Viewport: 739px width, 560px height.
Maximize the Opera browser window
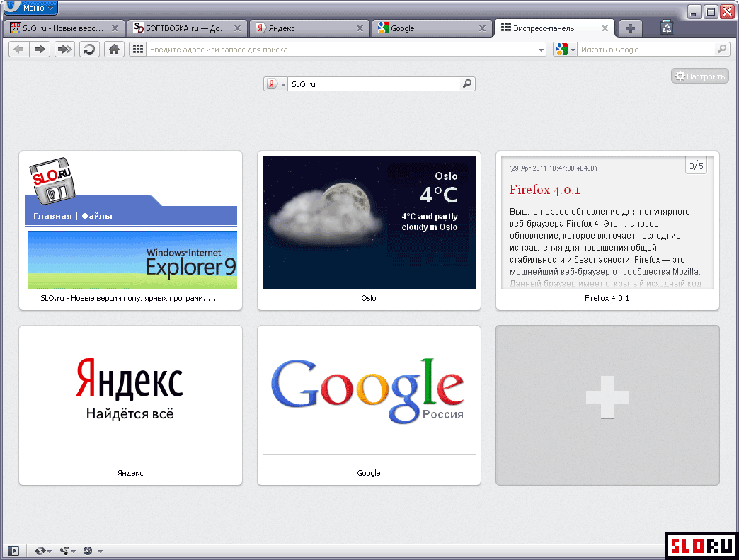click(711, 11)
